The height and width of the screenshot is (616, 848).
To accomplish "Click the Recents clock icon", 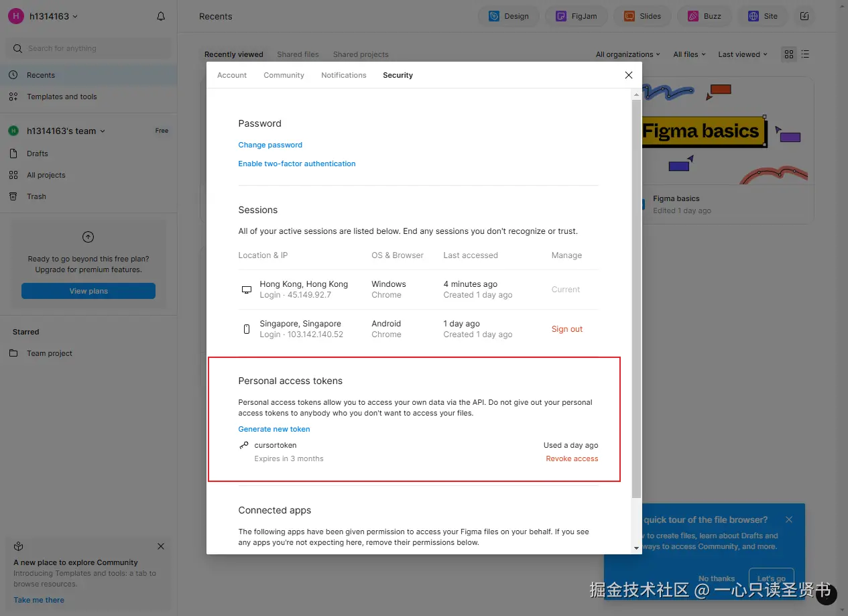I will click(x=13, y=75).
